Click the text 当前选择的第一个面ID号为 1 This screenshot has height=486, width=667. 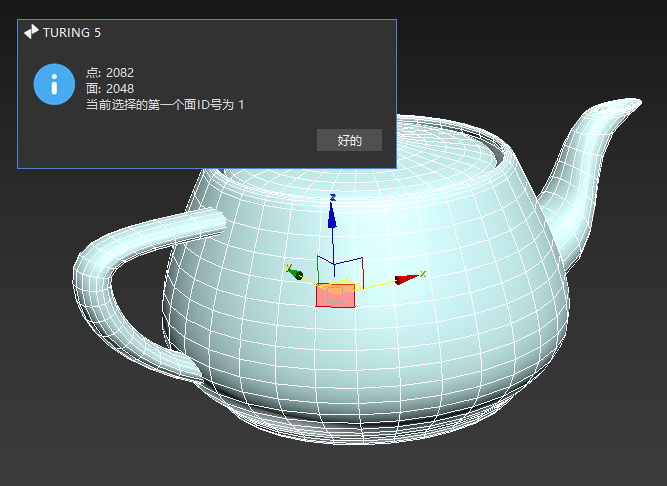[x=165, y=105]
